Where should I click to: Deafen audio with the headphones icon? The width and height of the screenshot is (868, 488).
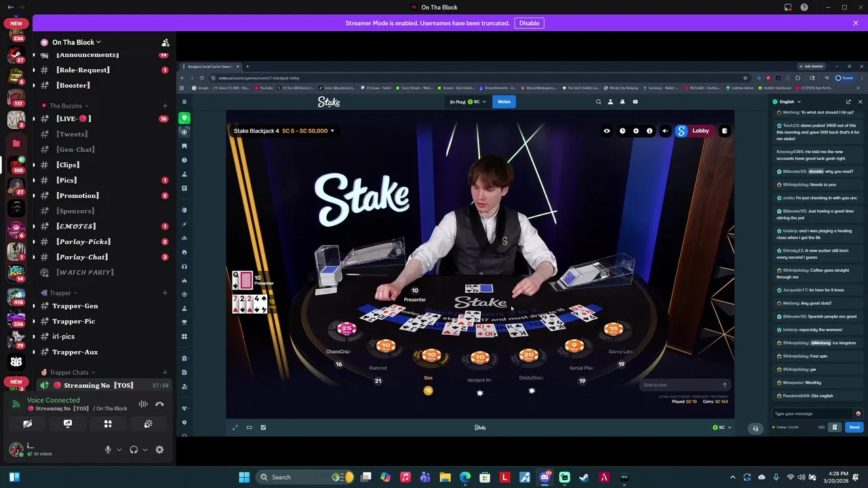(134, 449)
